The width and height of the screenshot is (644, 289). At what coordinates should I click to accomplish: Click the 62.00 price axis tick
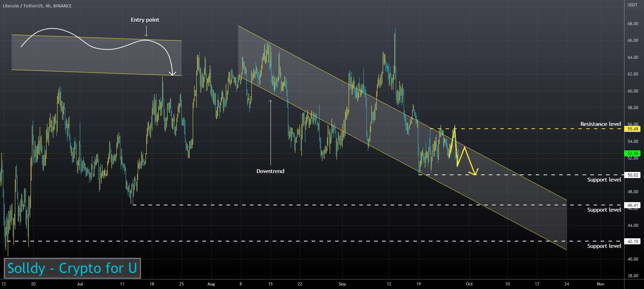point(633,74)
